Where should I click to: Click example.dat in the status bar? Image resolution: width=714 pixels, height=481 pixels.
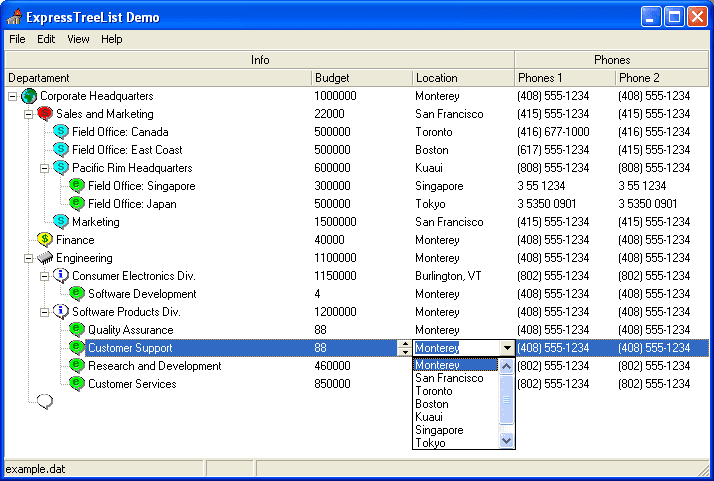click(x=35, y=469)
